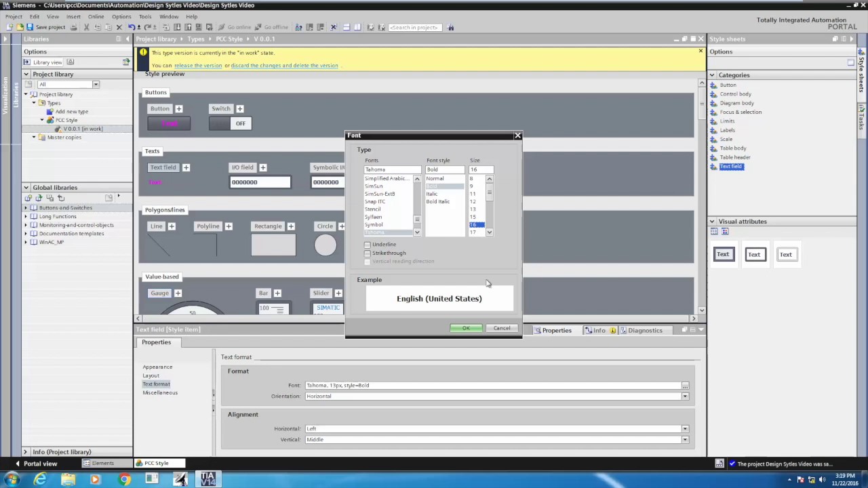Select Bold Italic font style
868x488 pixels.
438,201
